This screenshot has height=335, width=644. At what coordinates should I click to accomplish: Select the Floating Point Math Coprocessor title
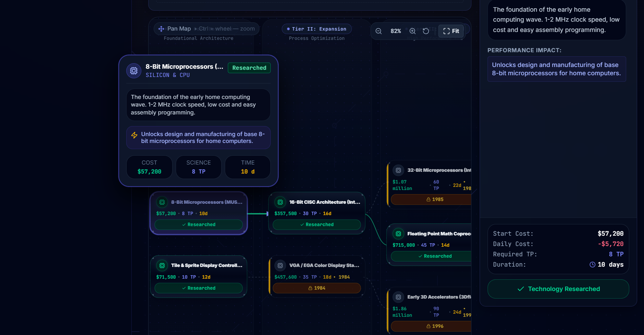click(439, 234)
